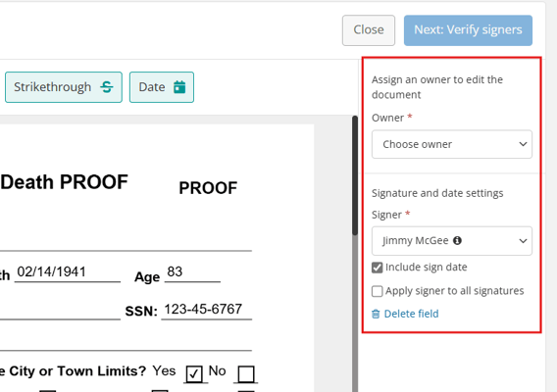Screen dimensions: 557x392
Task: Click the standalone PROOF label on the right
Action: click(208, 188)
